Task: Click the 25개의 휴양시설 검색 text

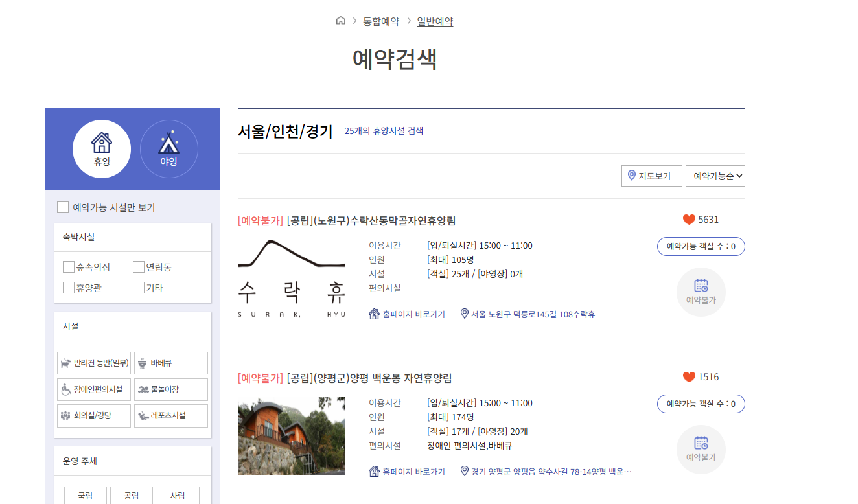Action: click(384, 131)
